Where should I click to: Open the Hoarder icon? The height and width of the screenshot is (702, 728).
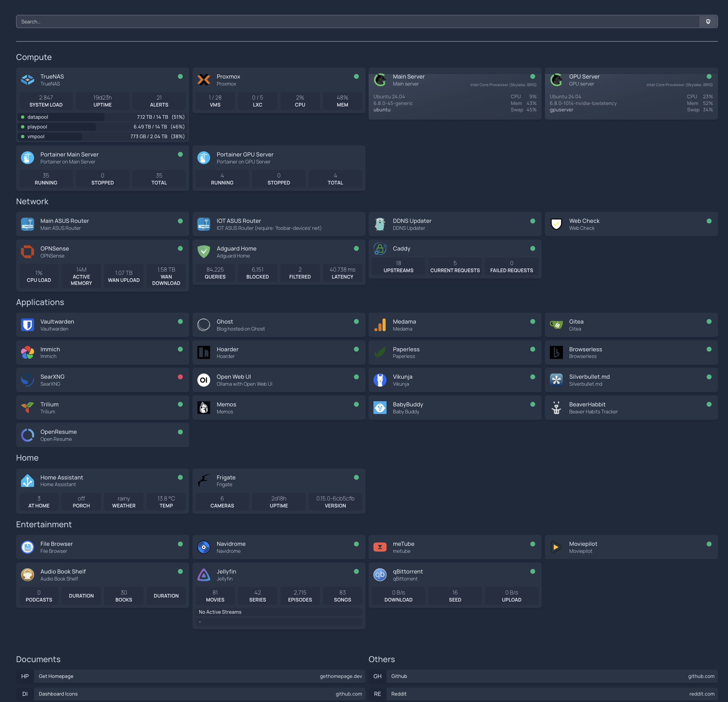tap(203, 353)
